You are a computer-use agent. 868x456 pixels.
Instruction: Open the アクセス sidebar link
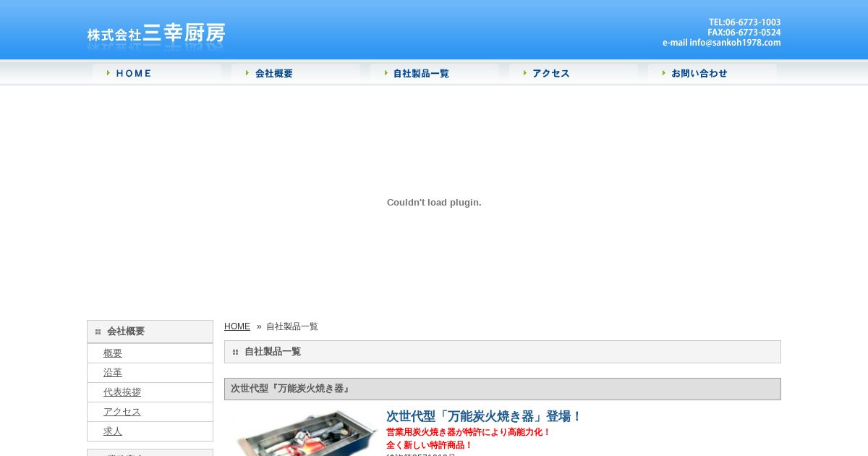click(x=122, y=412)
